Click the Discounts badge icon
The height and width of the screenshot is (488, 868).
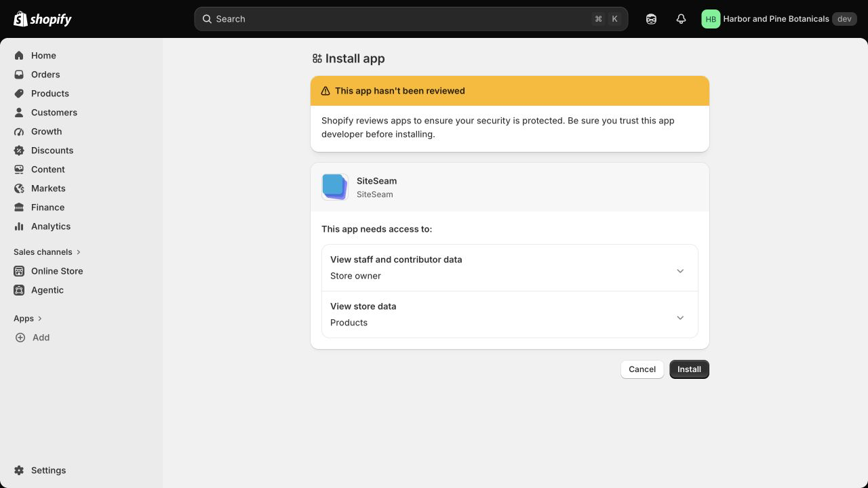19,150
